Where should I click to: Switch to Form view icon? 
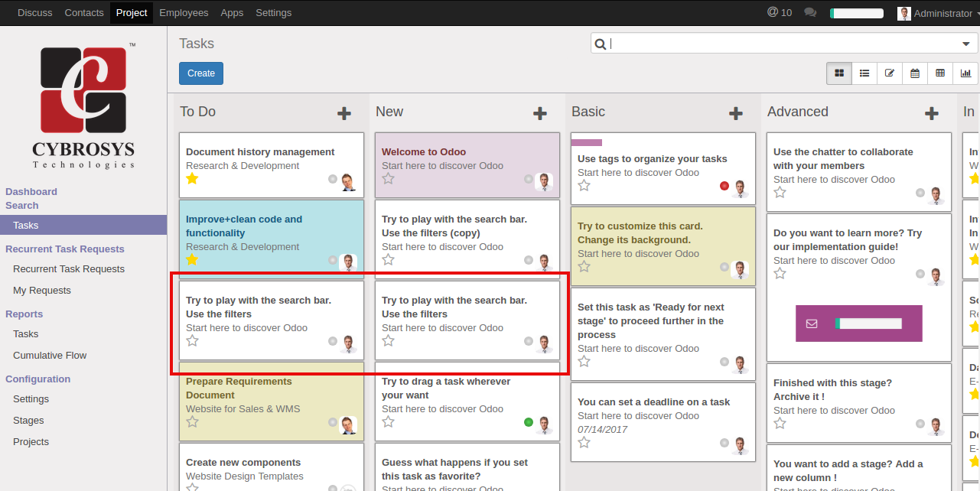click(890, 73)
